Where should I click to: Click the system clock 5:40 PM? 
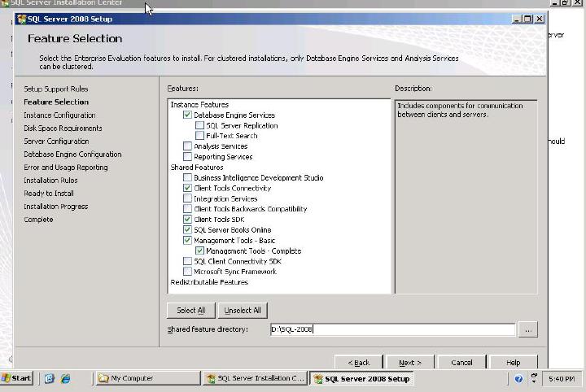(562, 379)
